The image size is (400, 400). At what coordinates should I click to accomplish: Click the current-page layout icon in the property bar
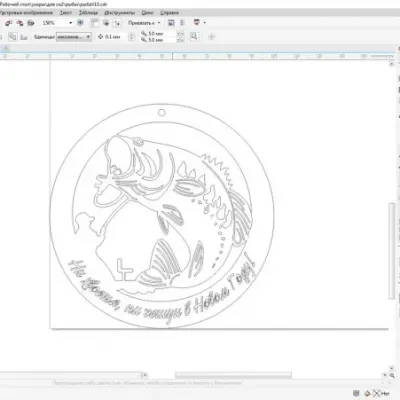point(24,37)
